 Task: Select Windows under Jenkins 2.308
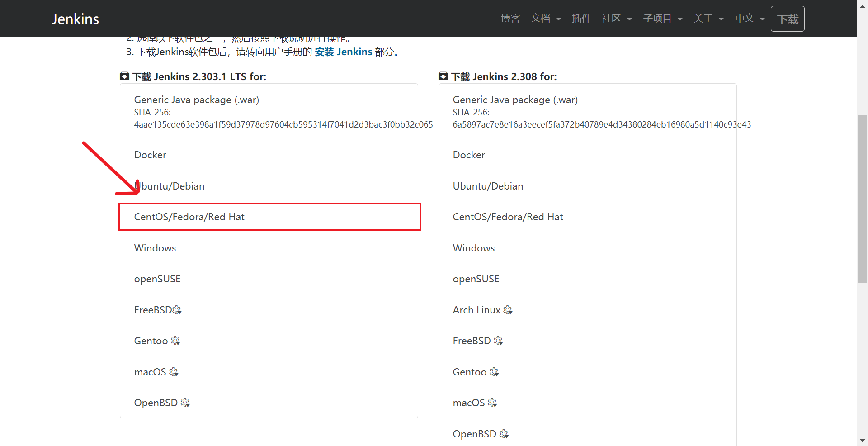pos(588,248)
